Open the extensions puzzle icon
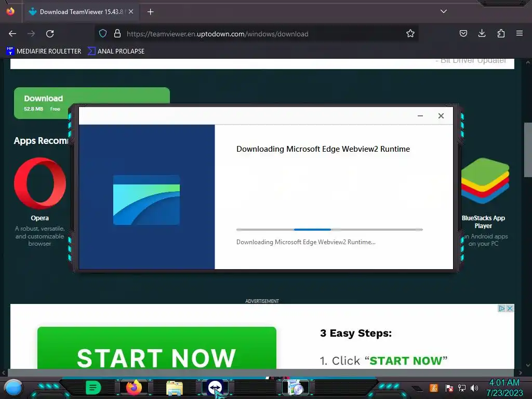532x399 pixels. (x=501, y=34)
